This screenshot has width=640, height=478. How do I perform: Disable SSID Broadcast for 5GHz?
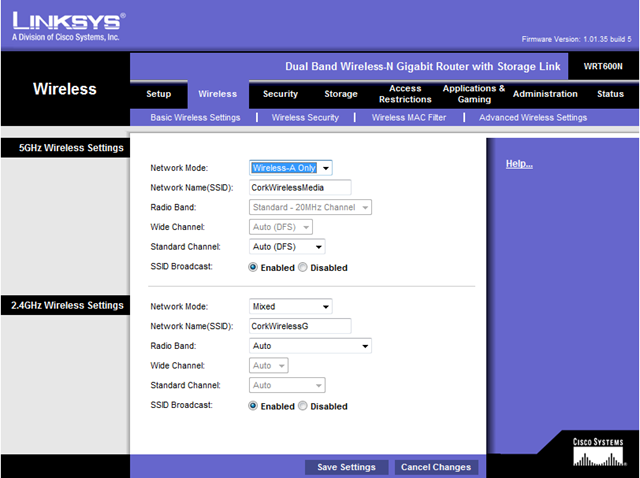[x=303, y=268]
